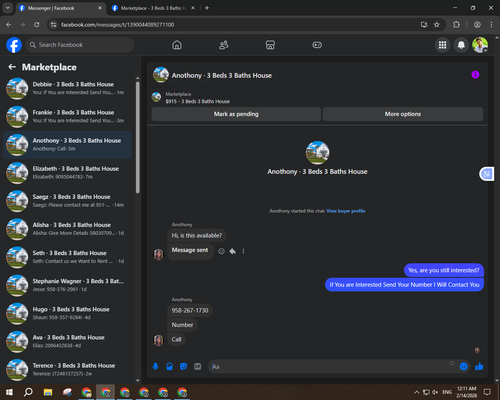Viewport: 500px width, 400px height.
Task: Send a thumbs-up like
Action: [x=479, y=367]
